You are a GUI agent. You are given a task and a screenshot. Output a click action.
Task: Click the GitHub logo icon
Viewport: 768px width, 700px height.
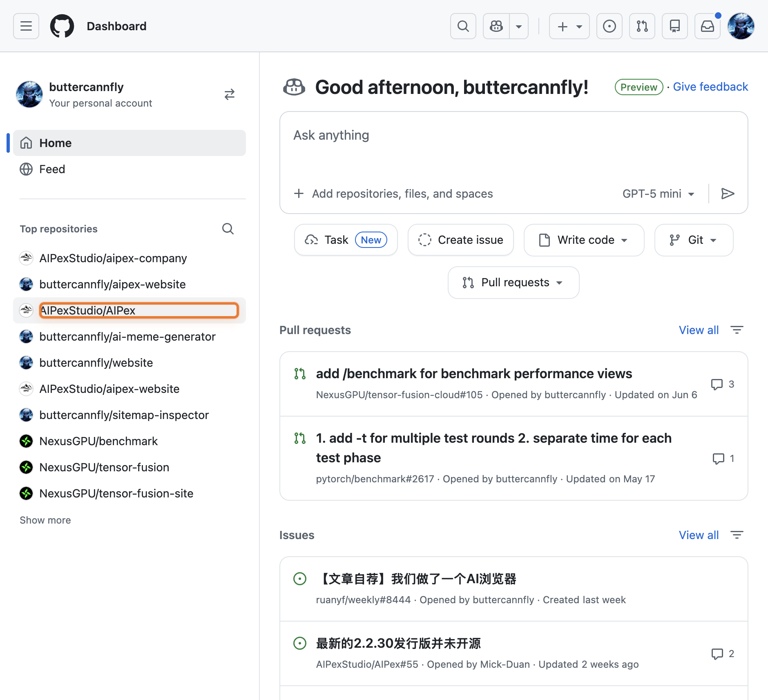(62, 26)
